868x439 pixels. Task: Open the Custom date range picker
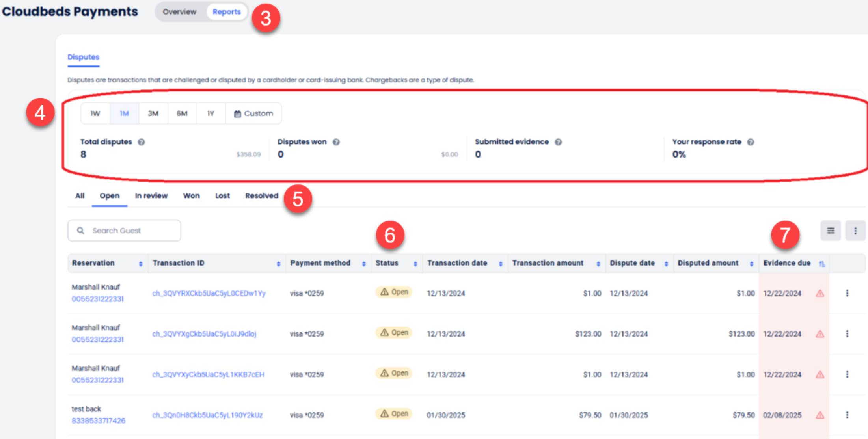click(253, 113)
